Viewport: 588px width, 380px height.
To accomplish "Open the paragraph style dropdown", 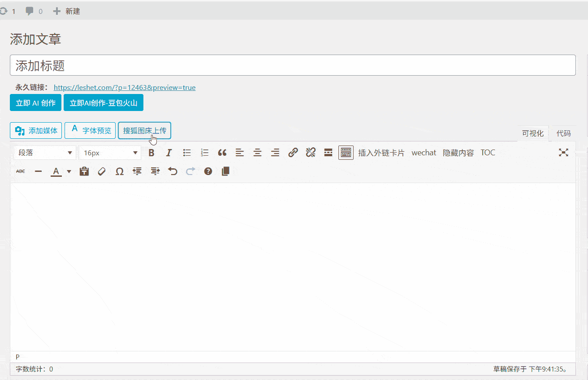I will (44, 153).
